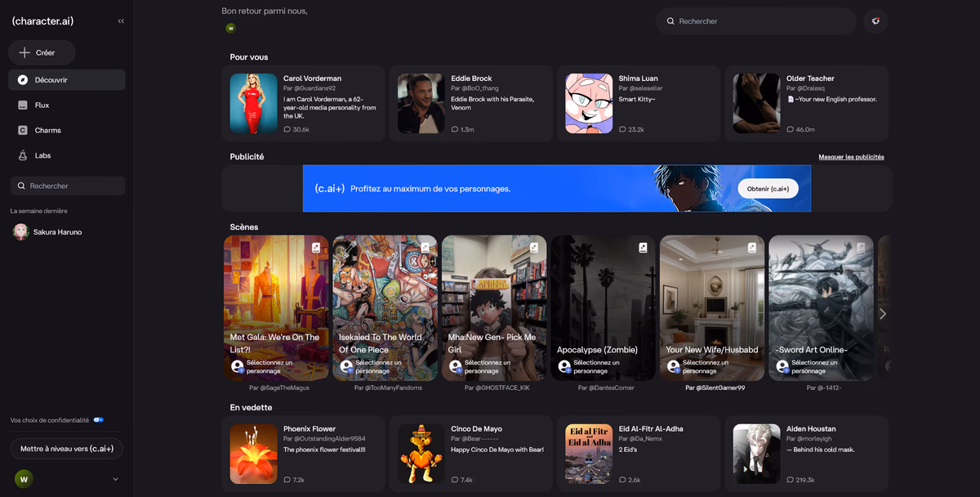This screenshot has width=980, height=497.
Task: Click the scene icon on Apocalypse card
Action: [643, 247]
